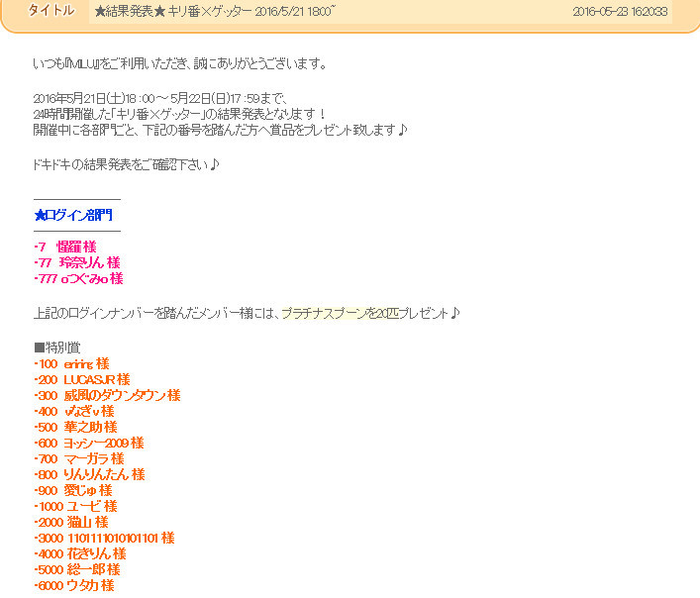
Task: Select winner entry 7 惺羅様
Action: (x=65, y=247)
